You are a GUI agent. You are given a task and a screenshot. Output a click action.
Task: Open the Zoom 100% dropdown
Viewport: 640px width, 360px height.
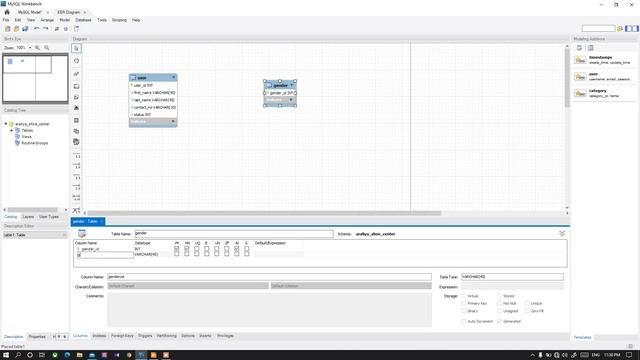coord(30,48)
